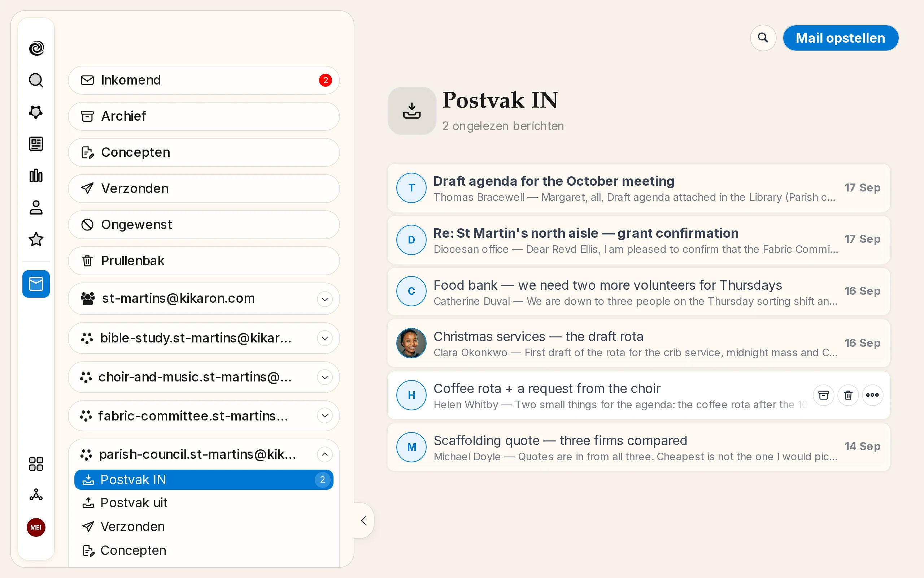Image resolution: width=924 pixels, height=578 pixels.
Task: Select Verzonden under parish-council
Action: (x=204, y=527)
